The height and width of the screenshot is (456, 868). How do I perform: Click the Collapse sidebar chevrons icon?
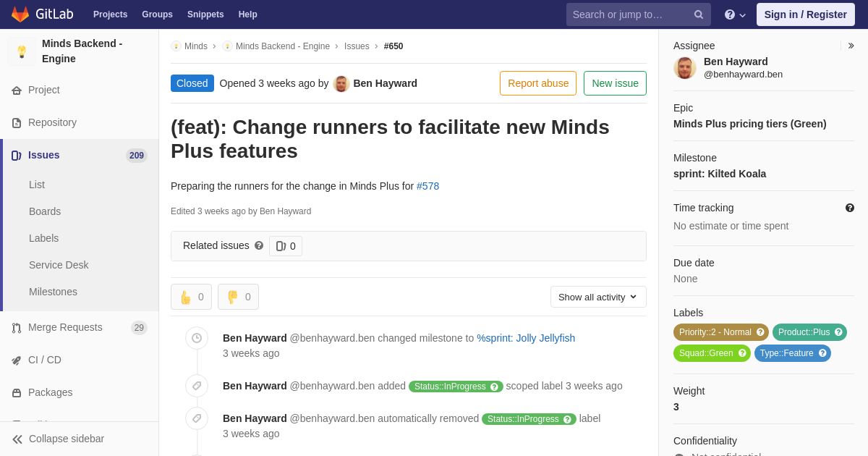coord(17,439)
